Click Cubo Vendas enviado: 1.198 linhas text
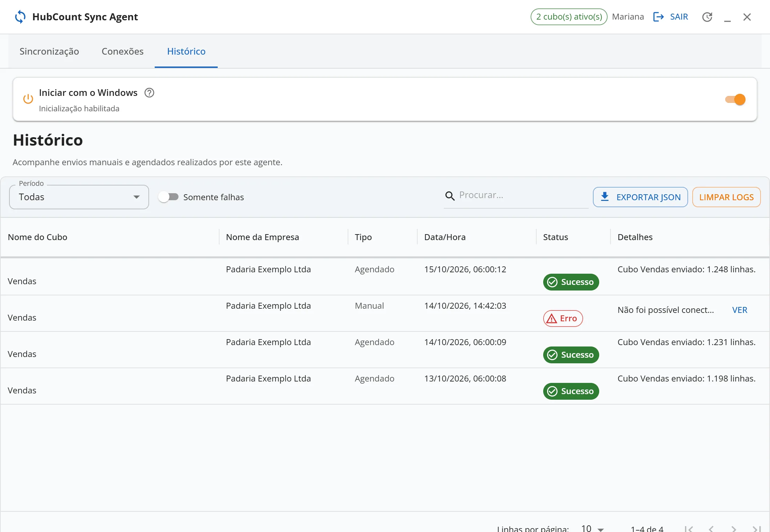 pyautogui.click(x=686, y=379)
